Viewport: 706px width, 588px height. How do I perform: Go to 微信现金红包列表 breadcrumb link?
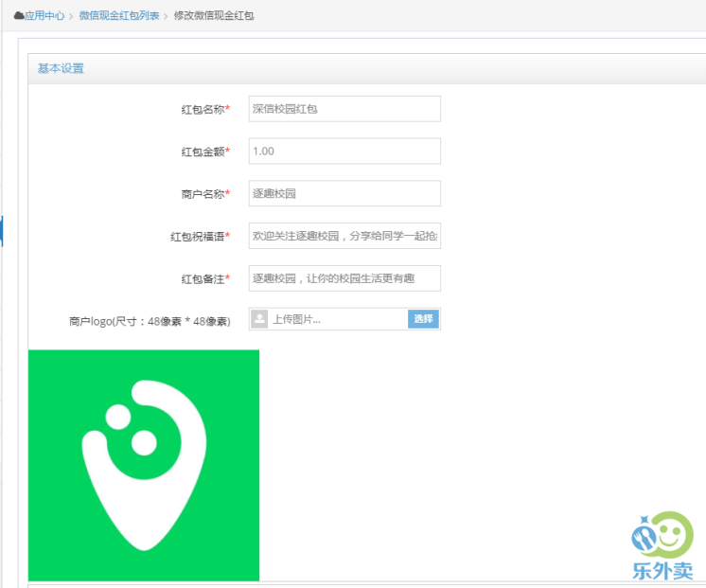click(119, 16)
